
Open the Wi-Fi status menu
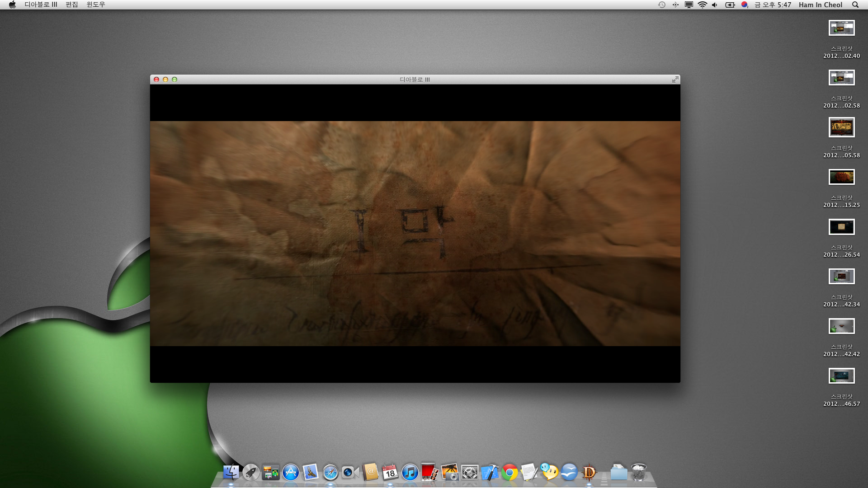coord(702,5)
